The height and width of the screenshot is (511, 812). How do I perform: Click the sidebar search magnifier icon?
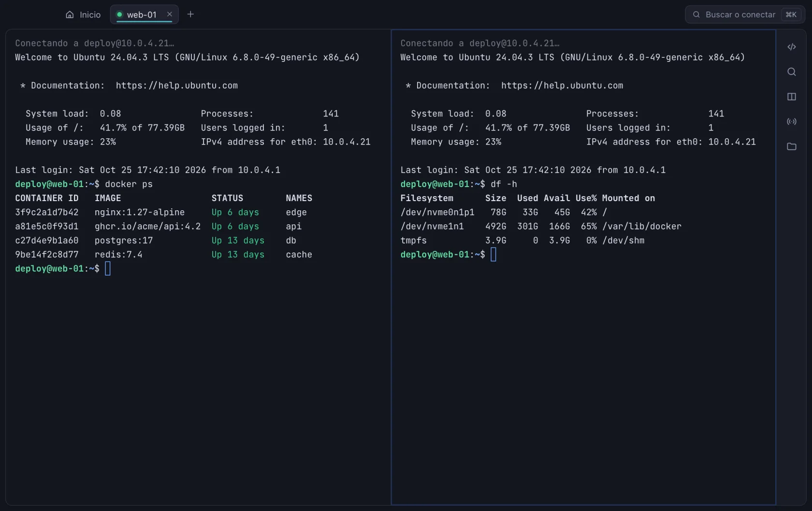[x=791, y=72]
